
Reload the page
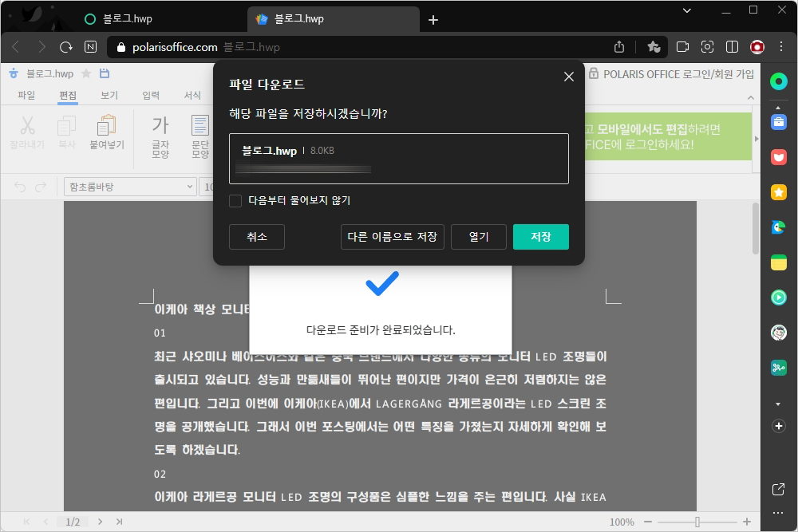[x=66, y=47]
